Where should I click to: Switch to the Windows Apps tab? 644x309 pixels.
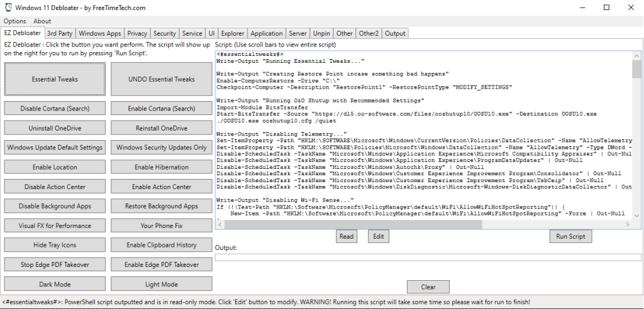coord(100,34)
